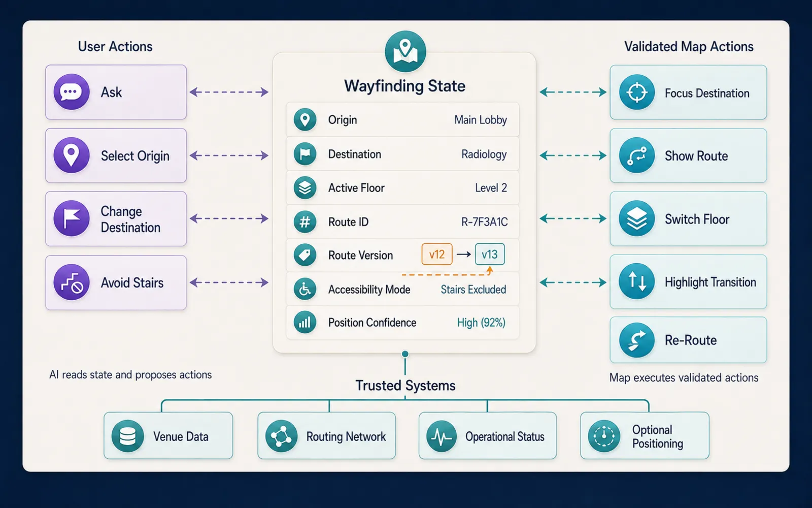Click the Validated Map Actions heading
Viewport: 812px width, 508px height.
click(x=689, y=46)
